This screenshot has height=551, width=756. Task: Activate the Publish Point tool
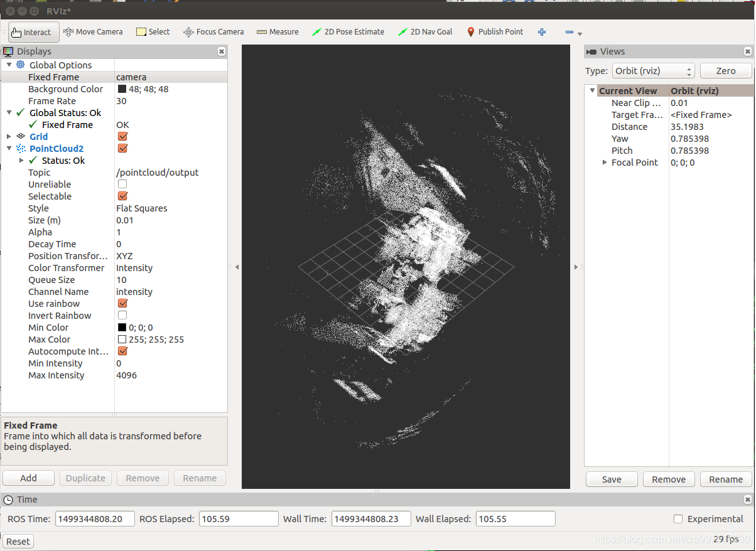pos(495,32)
